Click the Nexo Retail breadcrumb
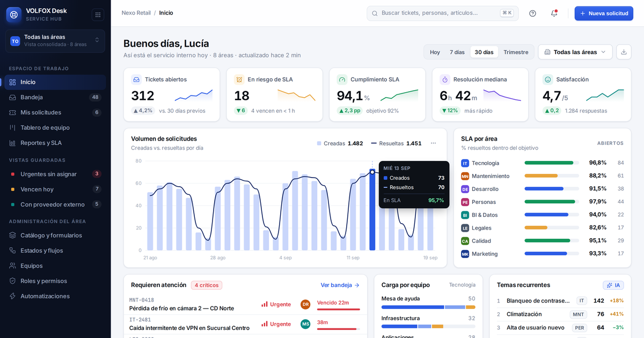Screen dimensions: 644x338 coord(136,13)
